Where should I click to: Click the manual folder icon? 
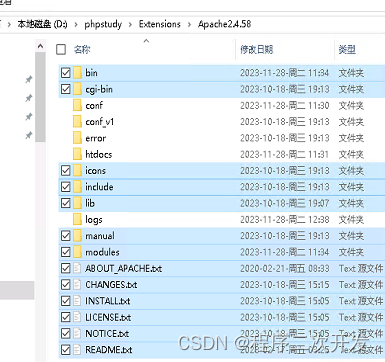pos(77,236)
